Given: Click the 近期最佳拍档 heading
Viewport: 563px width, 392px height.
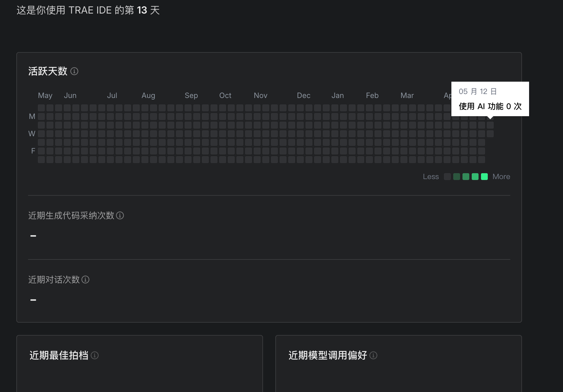Looking at the screenshot, I should click(x=59, y=355).
